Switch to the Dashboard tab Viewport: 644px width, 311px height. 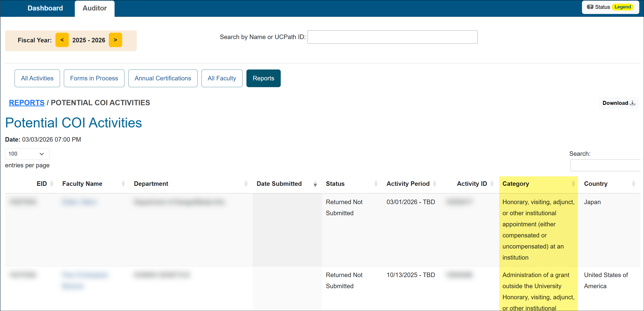[x=45, y=8]
